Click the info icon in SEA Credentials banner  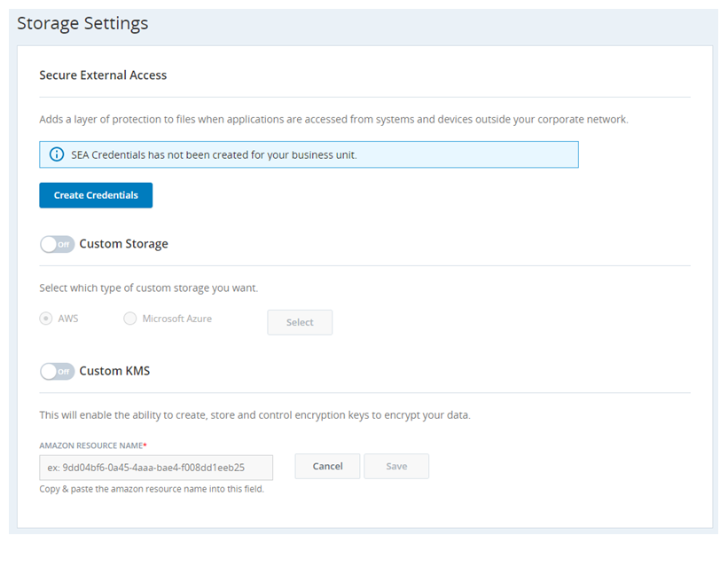point(57,154)
